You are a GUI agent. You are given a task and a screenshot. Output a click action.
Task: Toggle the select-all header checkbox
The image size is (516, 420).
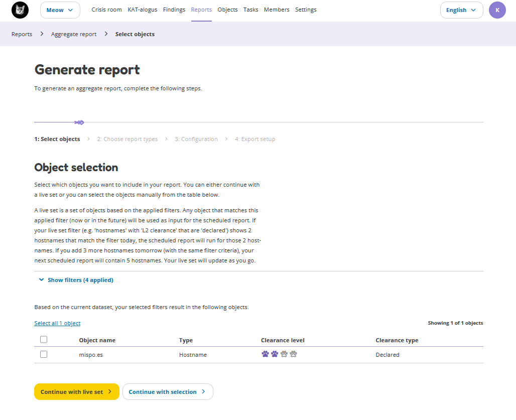(44, 339)
